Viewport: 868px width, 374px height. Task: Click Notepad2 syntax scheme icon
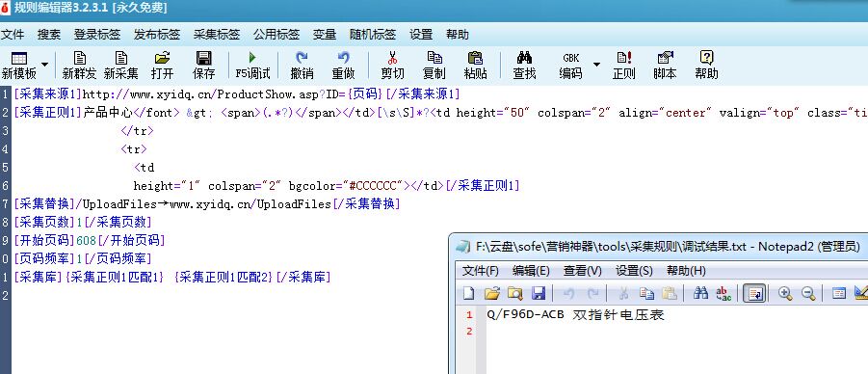tap(839, 293)
